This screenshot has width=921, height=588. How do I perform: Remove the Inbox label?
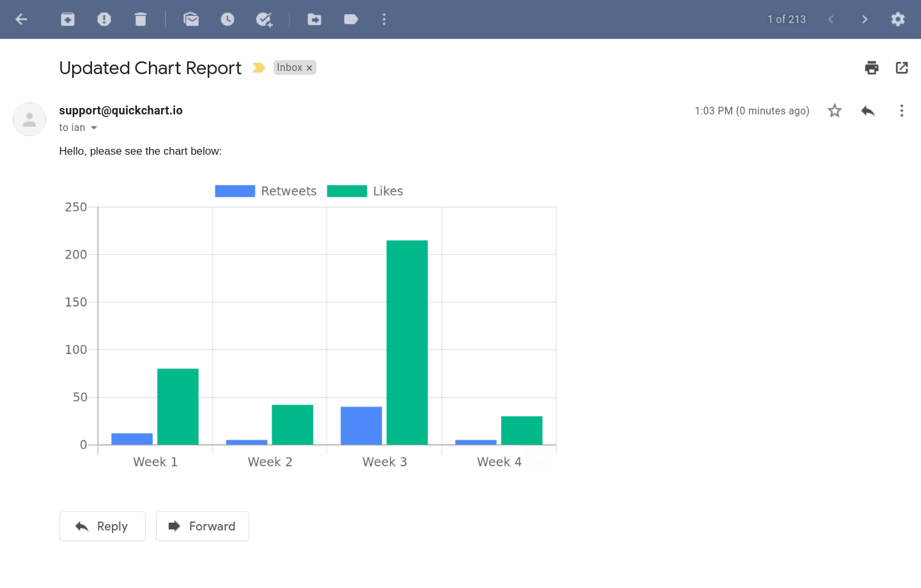pos(309,67)
